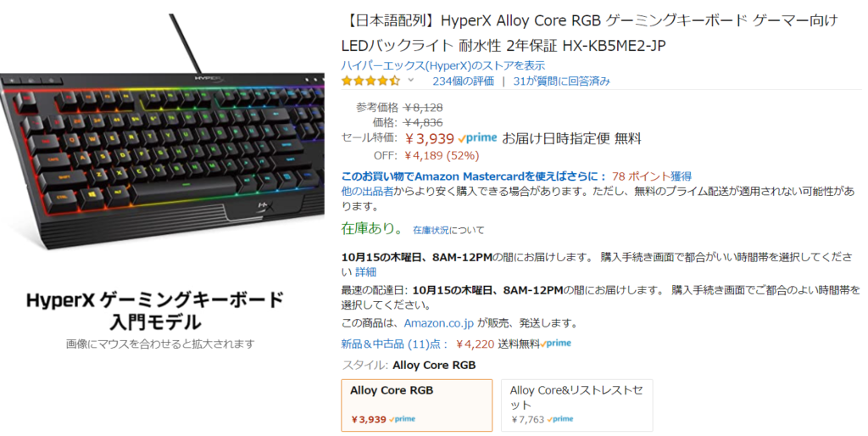Click the HyperX keyboard product image

click(x=162, y=133)
